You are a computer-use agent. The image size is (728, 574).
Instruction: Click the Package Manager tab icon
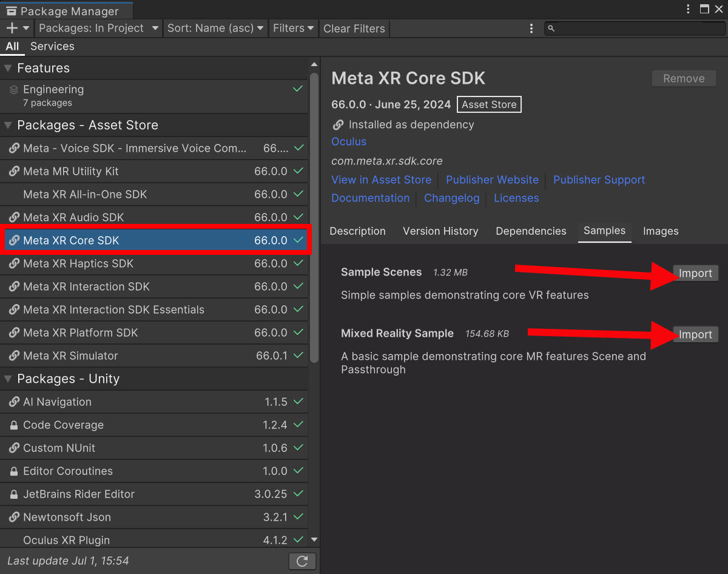point(11,11)
